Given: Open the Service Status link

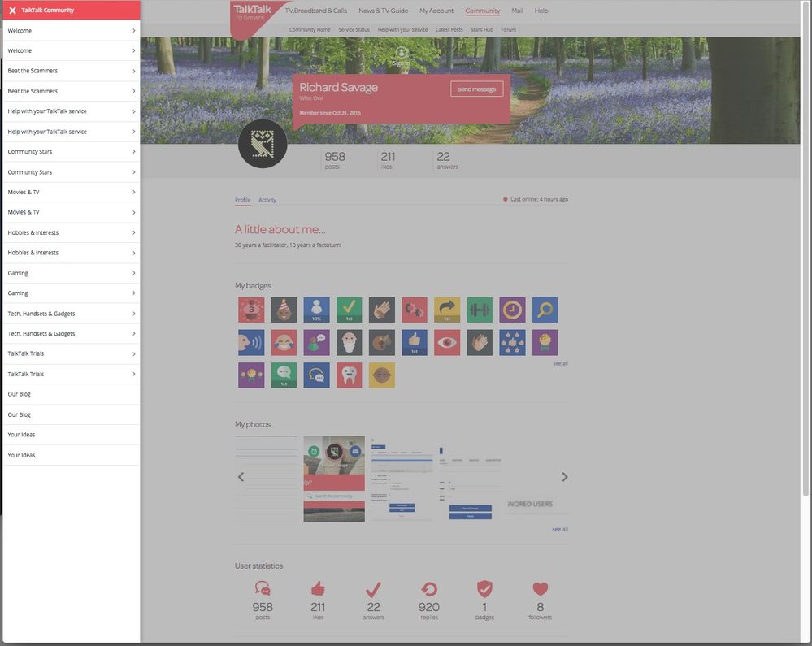Looking at the screenshot, I should coord(354,30).
